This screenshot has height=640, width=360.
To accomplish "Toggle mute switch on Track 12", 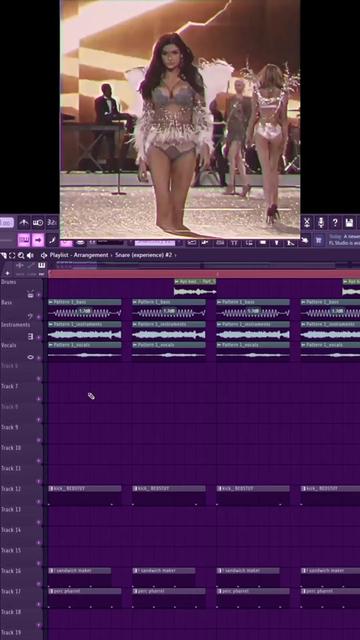I will 39,501.
